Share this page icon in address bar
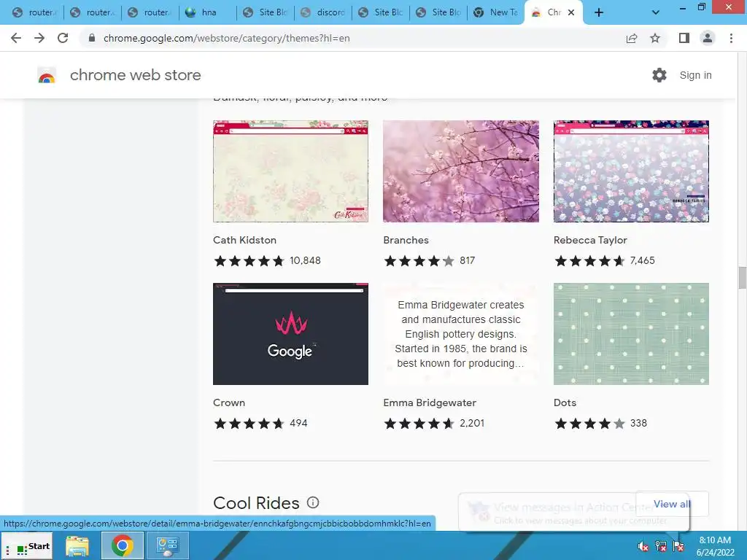747x560 pixels. 632,38
